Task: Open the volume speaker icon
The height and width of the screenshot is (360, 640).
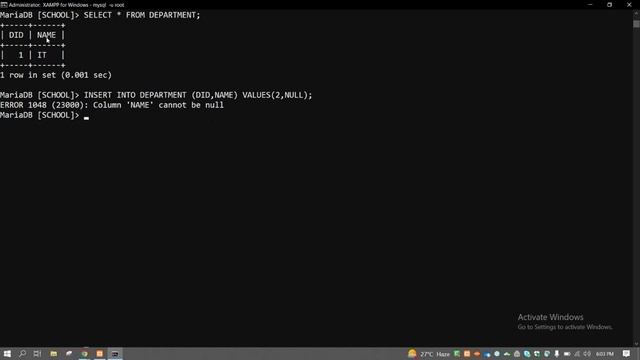Action: [x=587, y=354]
